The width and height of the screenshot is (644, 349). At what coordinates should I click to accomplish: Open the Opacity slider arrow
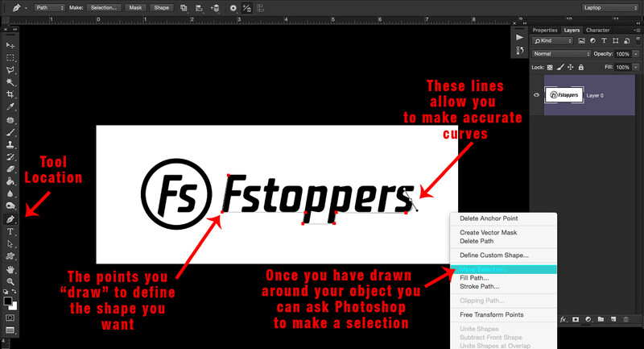click(636, 54)
